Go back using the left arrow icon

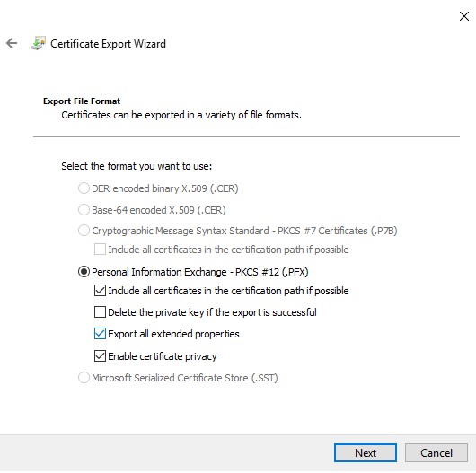click(12, 43)
